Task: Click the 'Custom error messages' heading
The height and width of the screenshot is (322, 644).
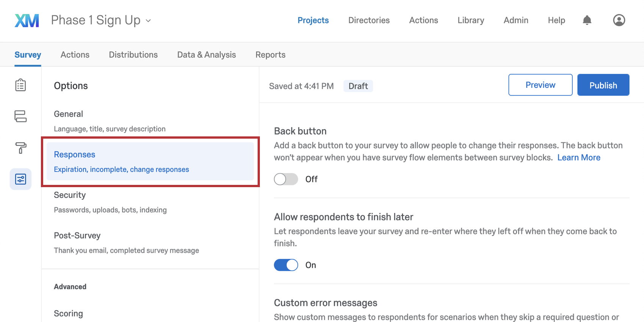Action: [325, 303]
